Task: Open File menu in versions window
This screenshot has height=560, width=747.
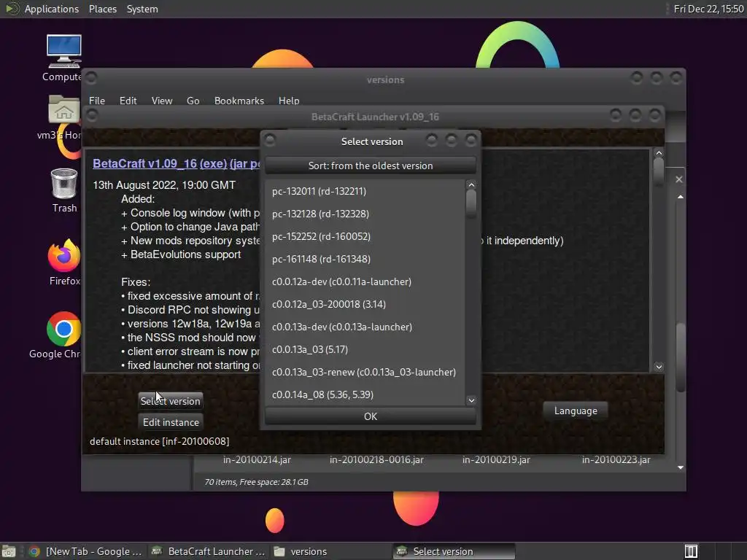Action: tap(97, 101)
